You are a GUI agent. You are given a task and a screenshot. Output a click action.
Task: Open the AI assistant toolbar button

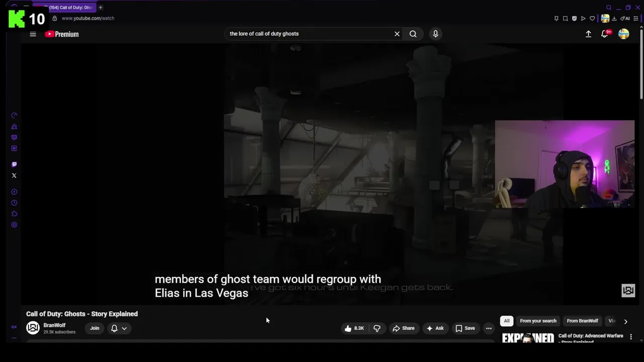point(625,19)
